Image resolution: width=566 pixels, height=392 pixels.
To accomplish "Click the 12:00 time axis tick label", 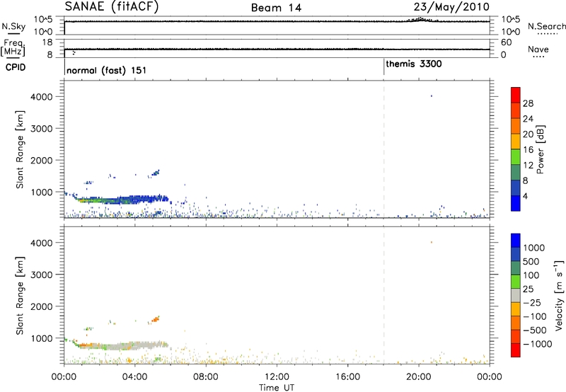I will [x=277, y=377].
